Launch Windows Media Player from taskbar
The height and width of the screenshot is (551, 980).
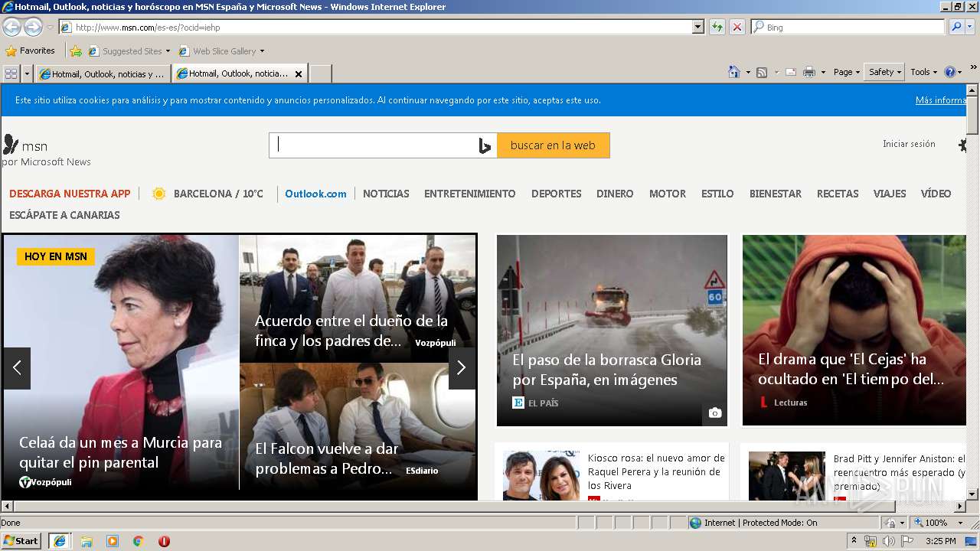(x=113, y=541)
